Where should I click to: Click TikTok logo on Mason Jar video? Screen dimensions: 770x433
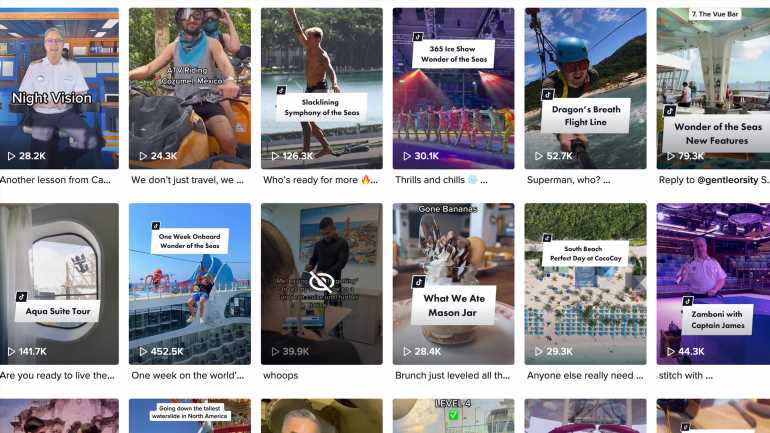(418, 282)
